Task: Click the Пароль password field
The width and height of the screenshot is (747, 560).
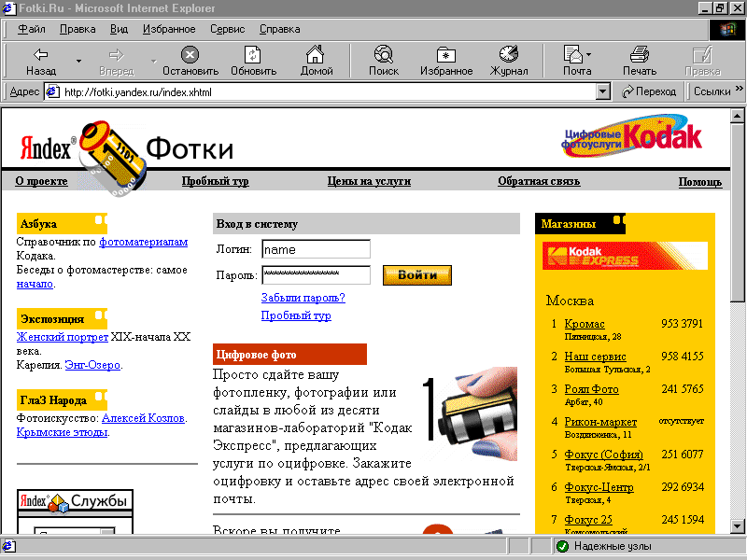Action: (x=316, y=274)
